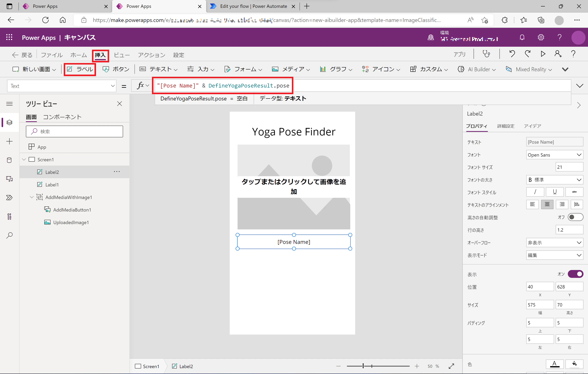Open the File menu

click(52, 55)
